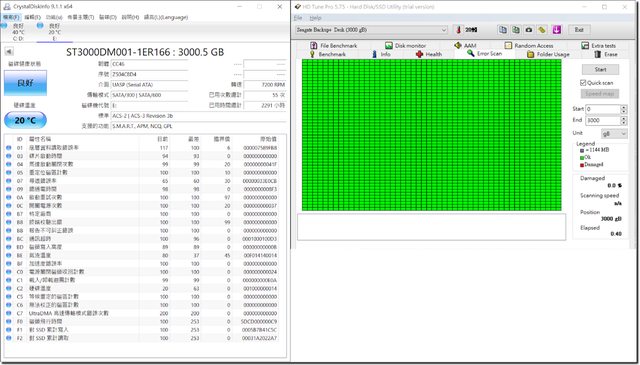Click the raw value 0001000100D3
The width and height of the screenshot is (640, 365).
(260, 239)
